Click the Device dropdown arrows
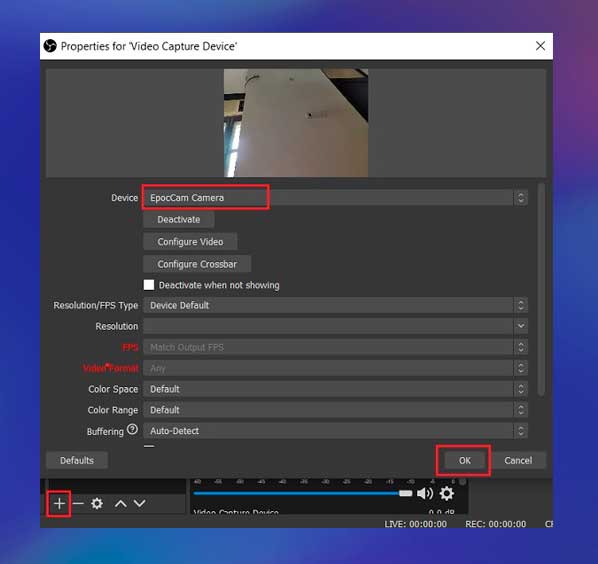The width and height of the screenshot is (598, 564). pyautogui.click(x=521, y=198)
